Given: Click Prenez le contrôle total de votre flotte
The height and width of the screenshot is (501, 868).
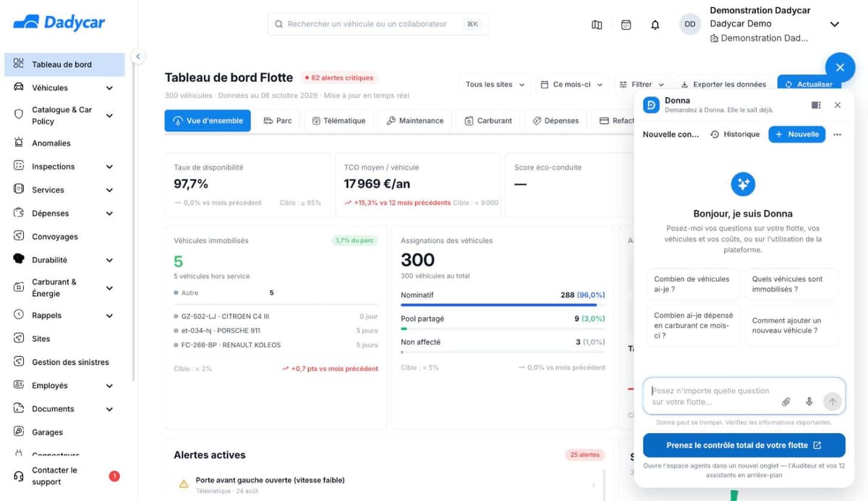Looking at the screenshot, I should pos(744,445).
